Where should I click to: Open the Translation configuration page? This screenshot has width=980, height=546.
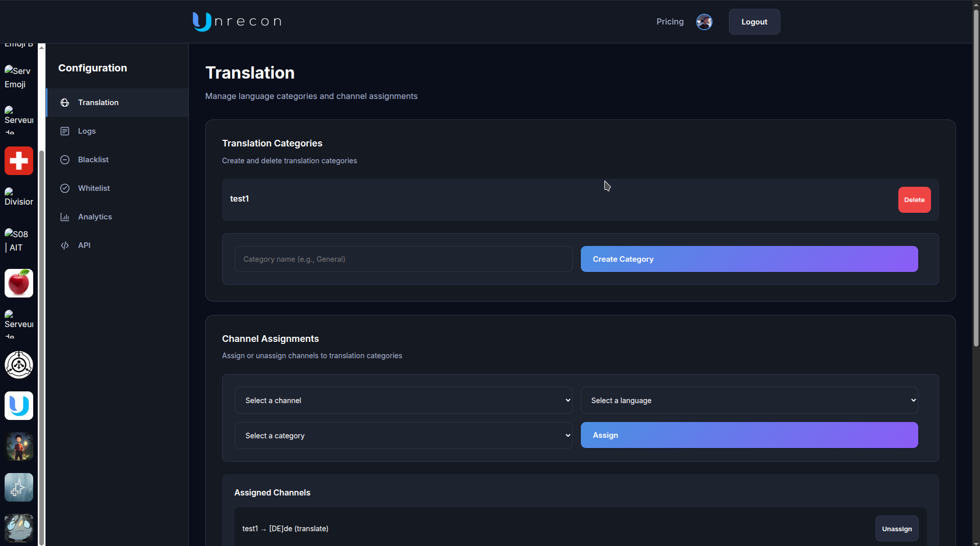coord(117,103)
